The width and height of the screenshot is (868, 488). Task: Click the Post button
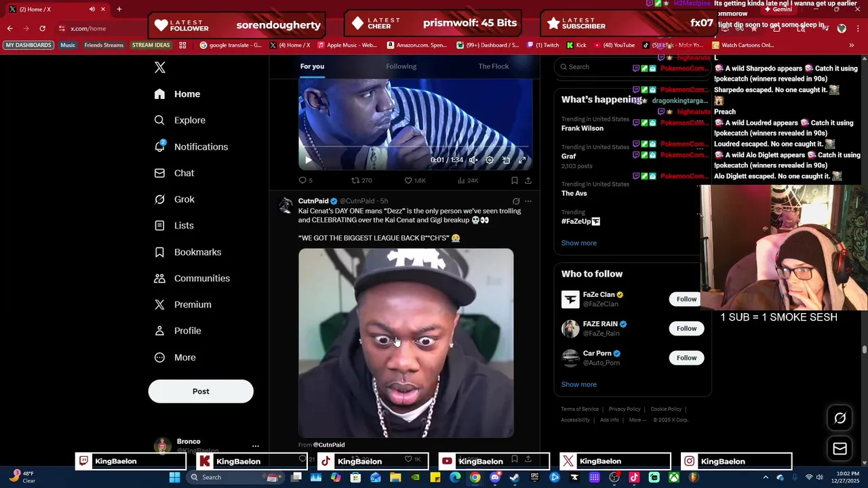pyautogui.click(x=201, y=391)
